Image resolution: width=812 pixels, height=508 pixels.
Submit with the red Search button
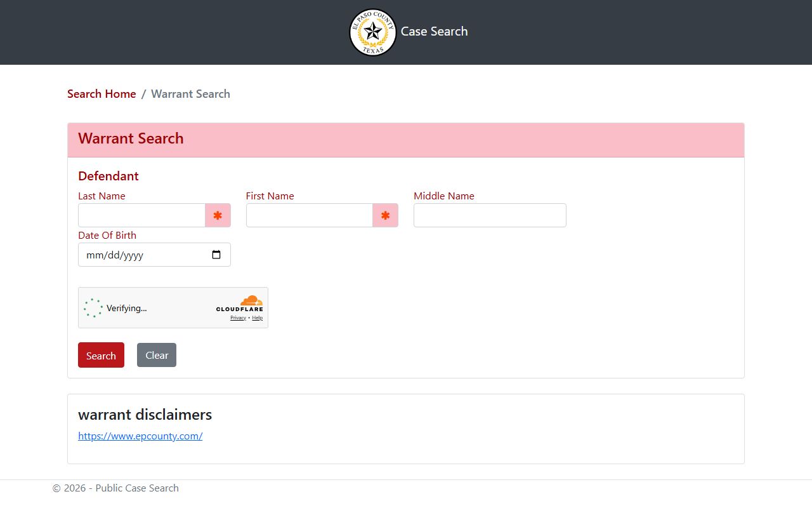101,355
